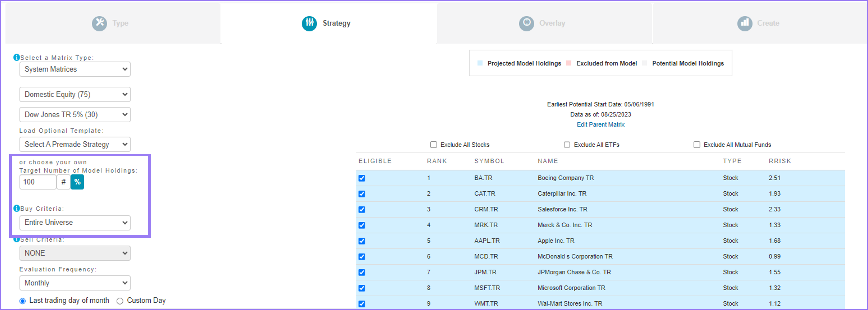
Task: Click info icon beside Select a Matrix Type
Action: point(16,57)
